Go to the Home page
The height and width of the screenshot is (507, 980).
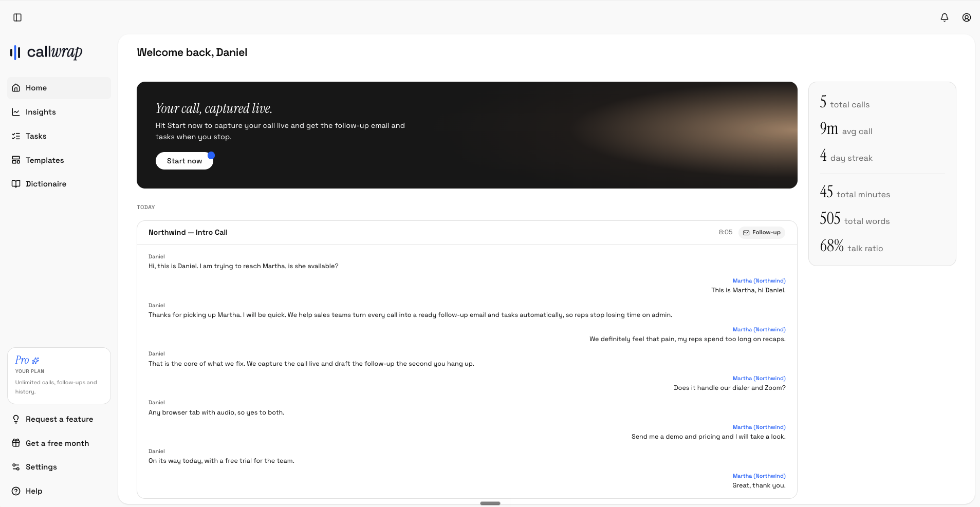(x=59, y=88)
